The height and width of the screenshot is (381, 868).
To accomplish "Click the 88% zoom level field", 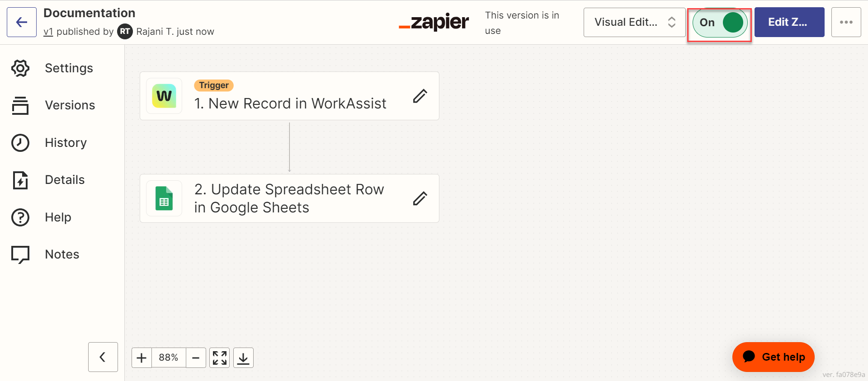I will (x=169, y=358).
